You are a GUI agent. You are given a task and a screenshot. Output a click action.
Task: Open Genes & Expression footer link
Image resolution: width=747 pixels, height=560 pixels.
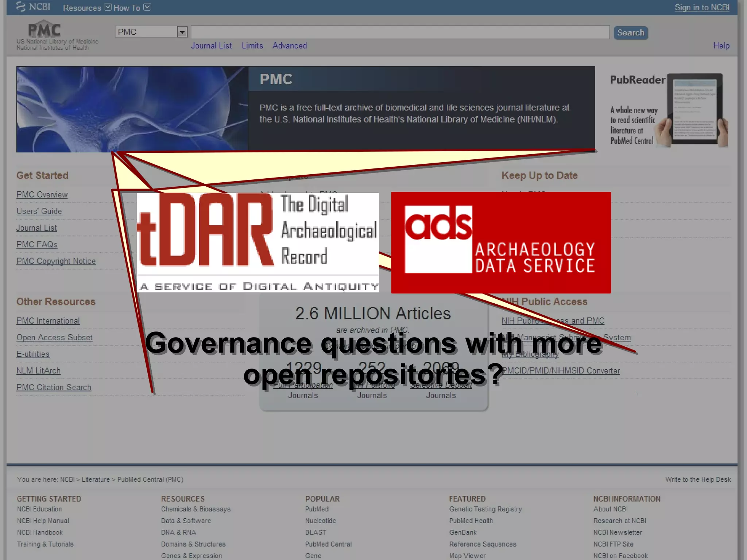[x=191, y=556]
